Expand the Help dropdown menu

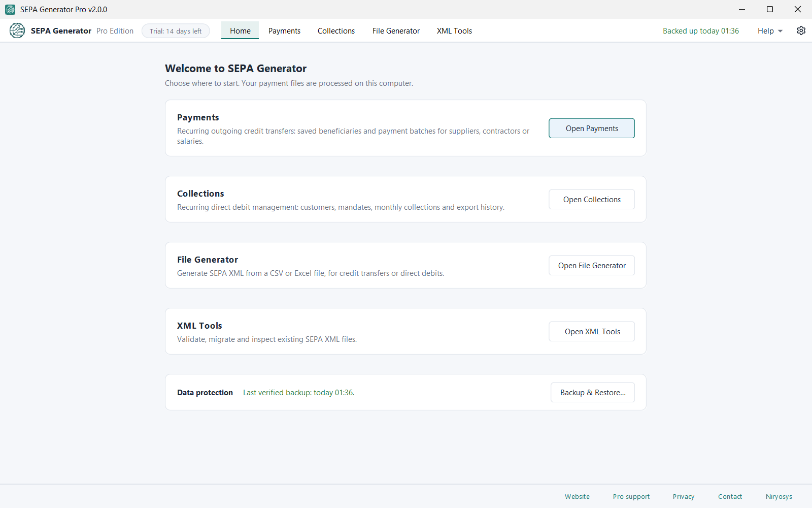click(770, 31)
